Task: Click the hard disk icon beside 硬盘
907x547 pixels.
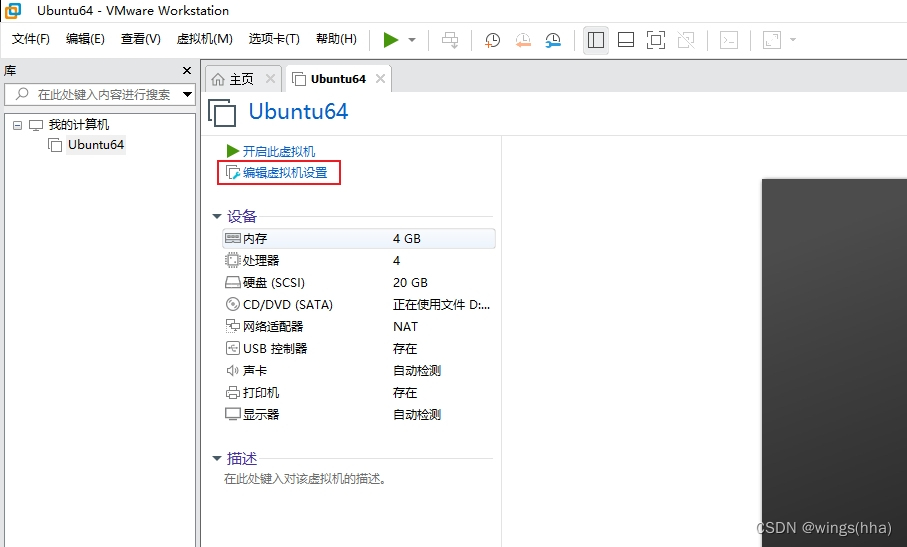Action: [233, 283]
